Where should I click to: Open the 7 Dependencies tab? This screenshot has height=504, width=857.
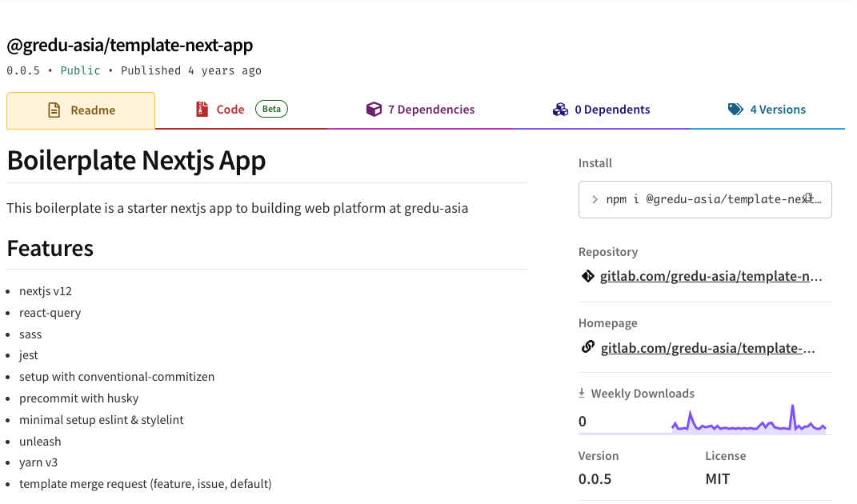[x=430, y=108]
